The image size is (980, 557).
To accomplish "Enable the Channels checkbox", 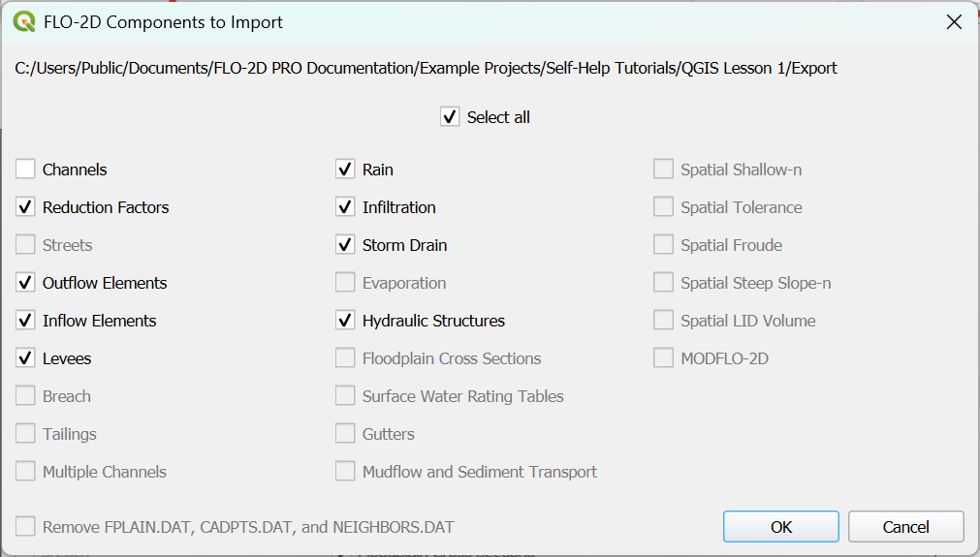I will (x=25, y=170).
